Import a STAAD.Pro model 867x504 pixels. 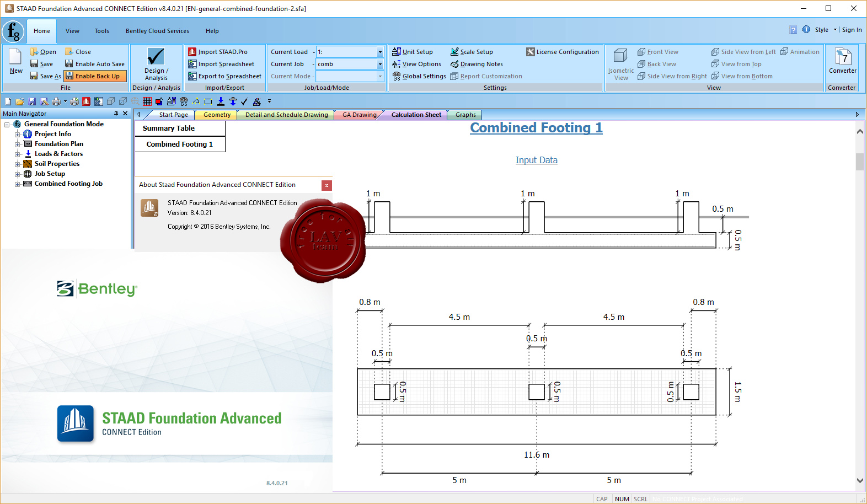pos(218,52)
